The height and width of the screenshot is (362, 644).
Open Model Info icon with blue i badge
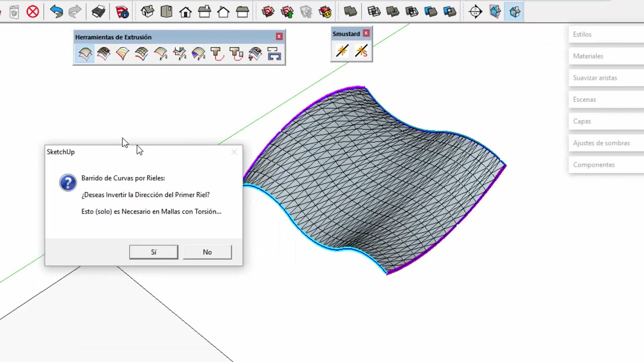pyautogui.click(x=122, y=12)
